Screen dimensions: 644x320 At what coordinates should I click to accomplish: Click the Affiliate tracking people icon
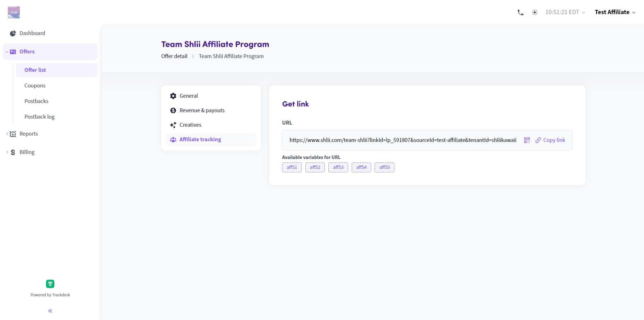point(173,139)
